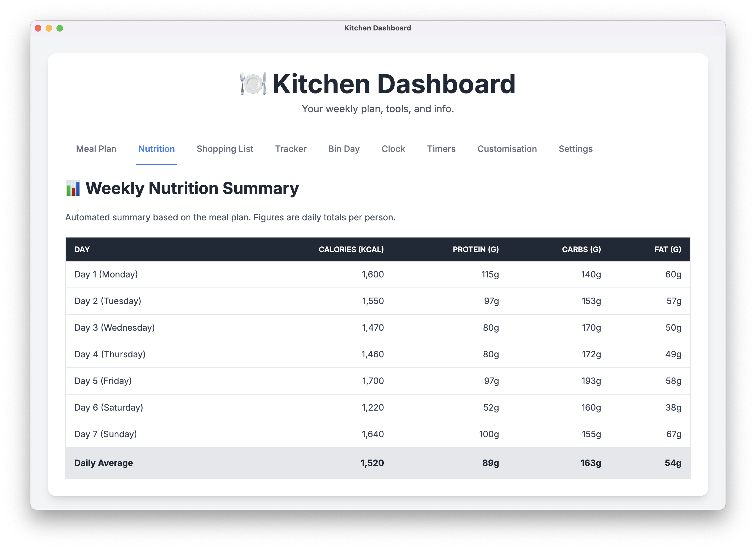Click Sunday's 100g protein value

tap(489, 435)
